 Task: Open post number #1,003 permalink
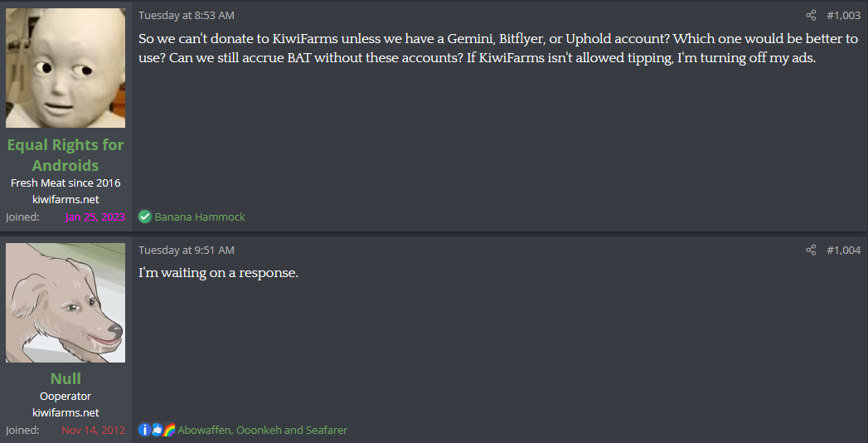pos(844,16)
